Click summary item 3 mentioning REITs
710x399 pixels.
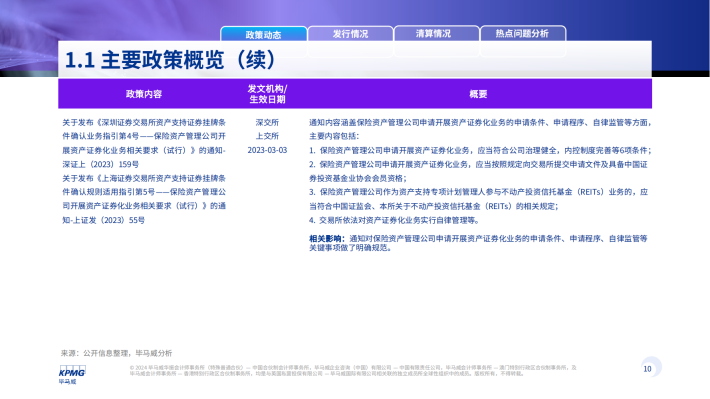(479, 199)
